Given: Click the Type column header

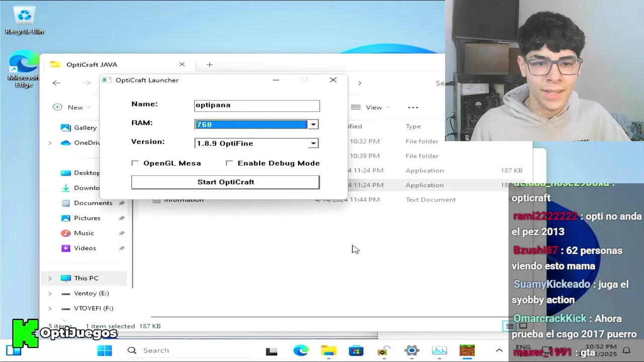Looking at the screenshot, I should click(413, 126).
